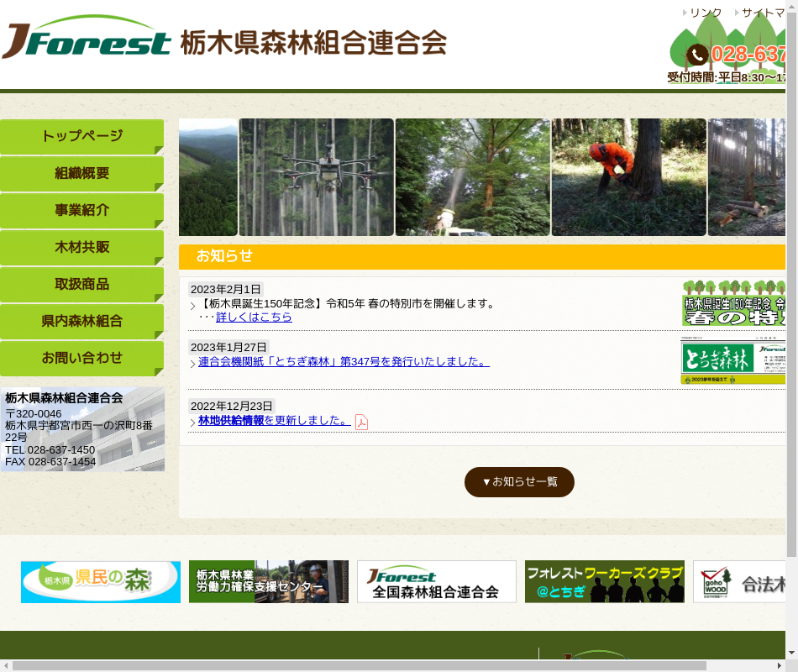Click the drone photo in the image strip

tap(316, 177)
